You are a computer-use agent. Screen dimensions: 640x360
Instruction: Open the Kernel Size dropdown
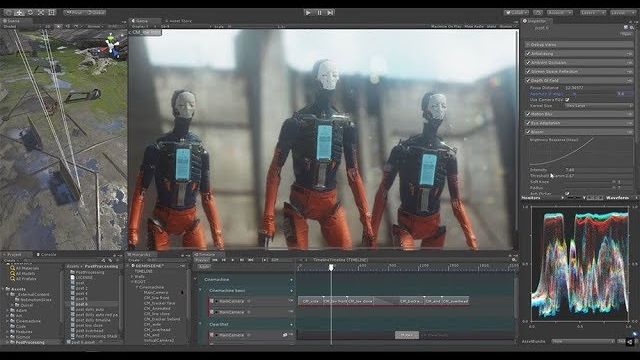599,106
